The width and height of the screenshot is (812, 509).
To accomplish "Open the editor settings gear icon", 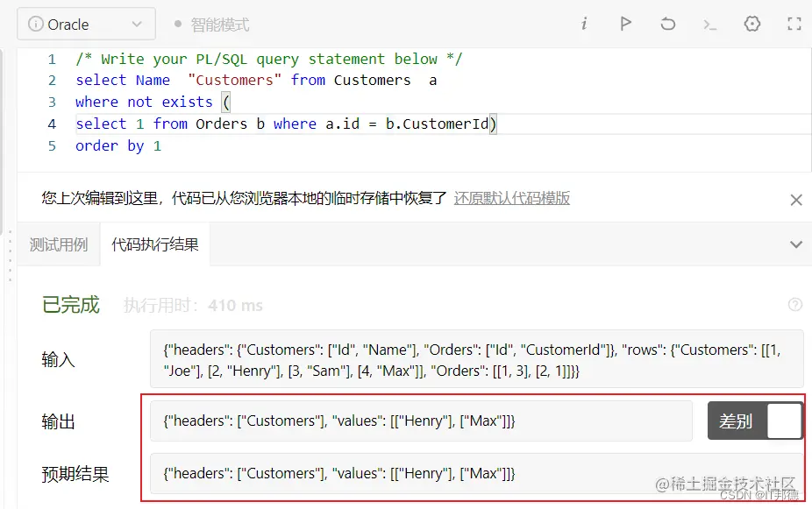I will [x=751, y=24].
